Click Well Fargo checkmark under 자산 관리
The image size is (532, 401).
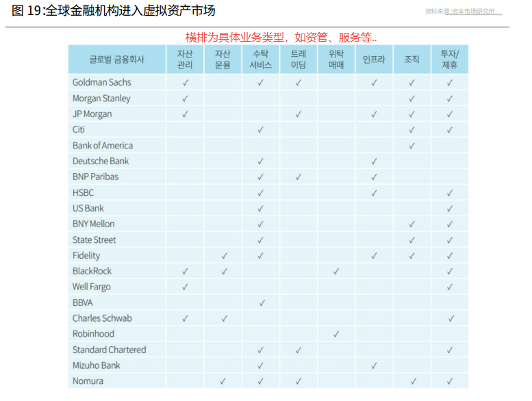(x=185, y=287)
